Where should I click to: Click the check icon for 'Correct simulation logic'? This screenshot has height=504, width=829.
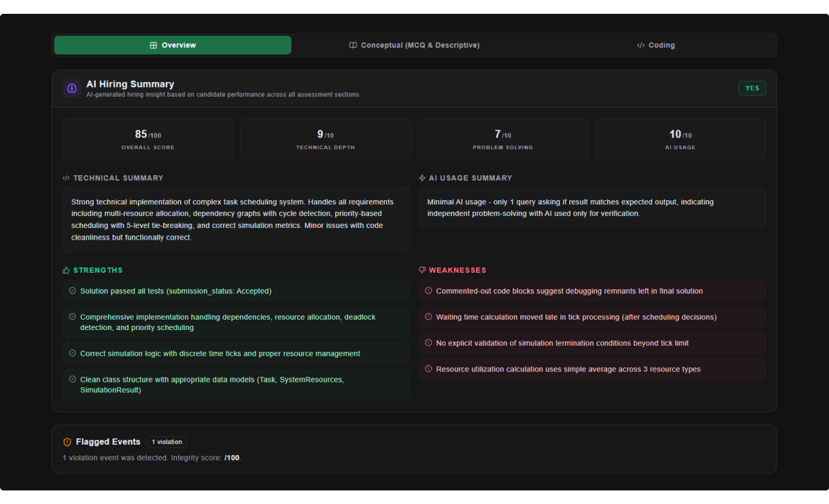73,353
